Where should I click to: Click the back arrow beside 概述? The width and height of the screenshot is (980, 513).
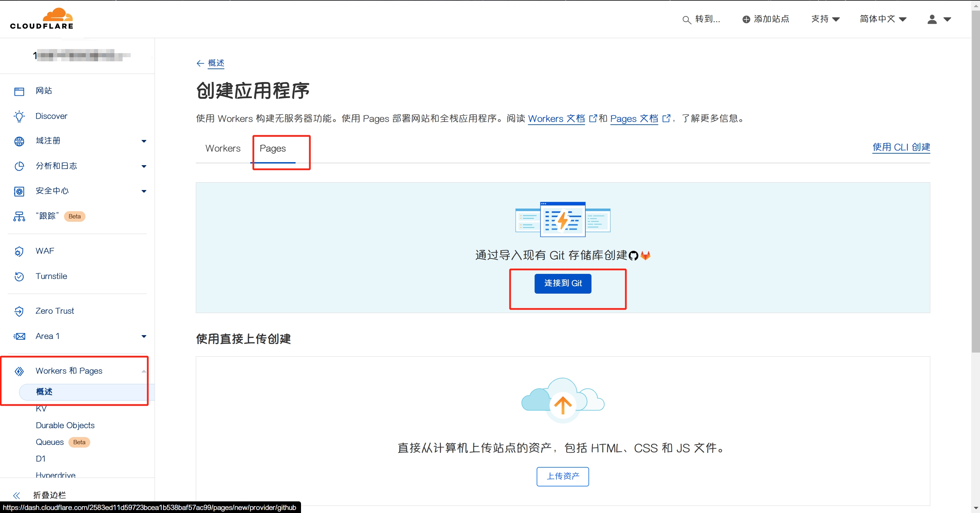point(200,64)
